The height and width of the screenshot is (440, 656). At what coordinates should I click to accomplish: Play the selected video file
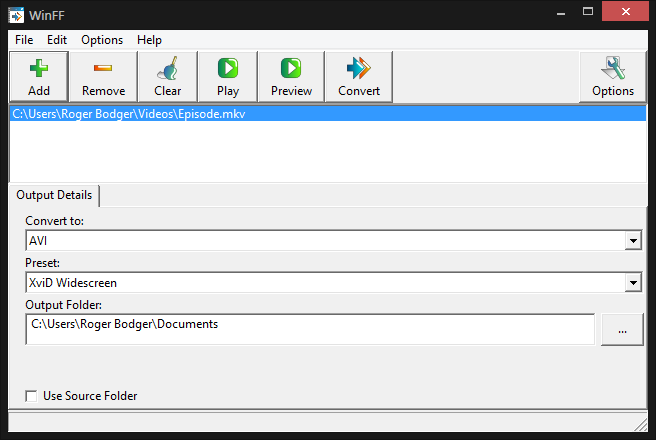(x=228, y=69)
